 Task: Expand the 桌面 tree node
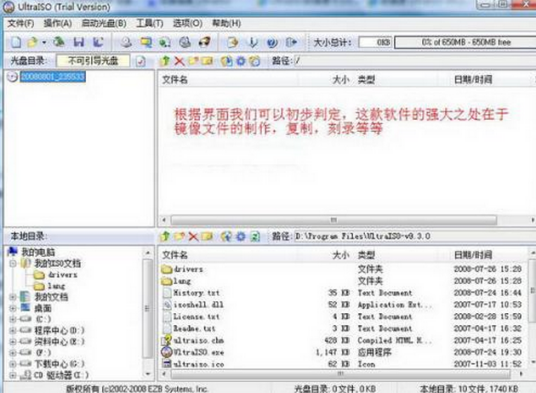(x=13, y=308)
